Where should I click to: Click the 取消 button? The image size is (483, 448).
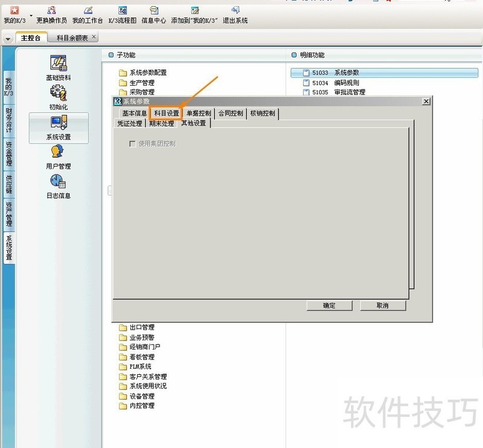pos(383,306)
